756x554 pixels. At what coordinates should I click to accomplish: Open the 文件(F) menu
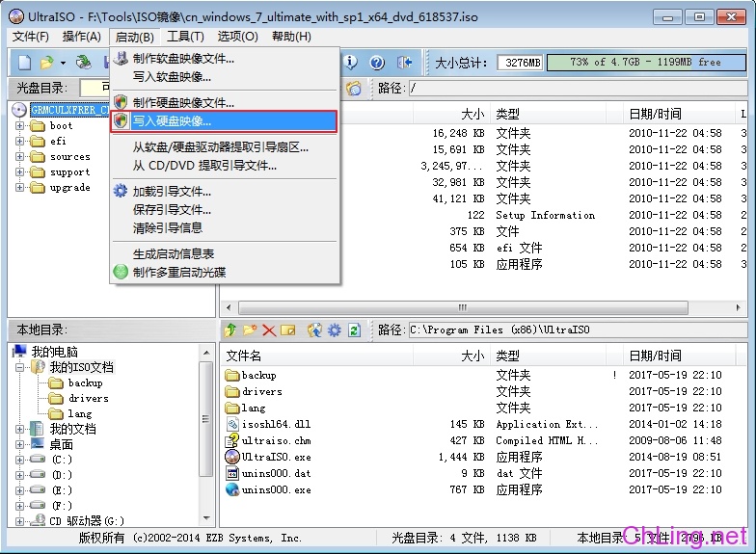(x=31, y=37)
